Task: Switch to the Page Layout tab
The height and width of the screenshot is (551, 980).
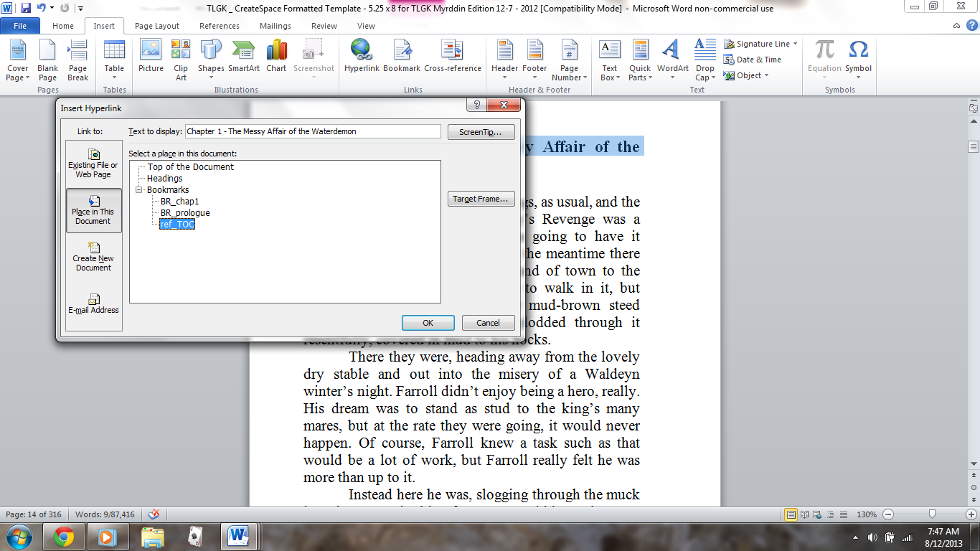Action: [157, 26]
